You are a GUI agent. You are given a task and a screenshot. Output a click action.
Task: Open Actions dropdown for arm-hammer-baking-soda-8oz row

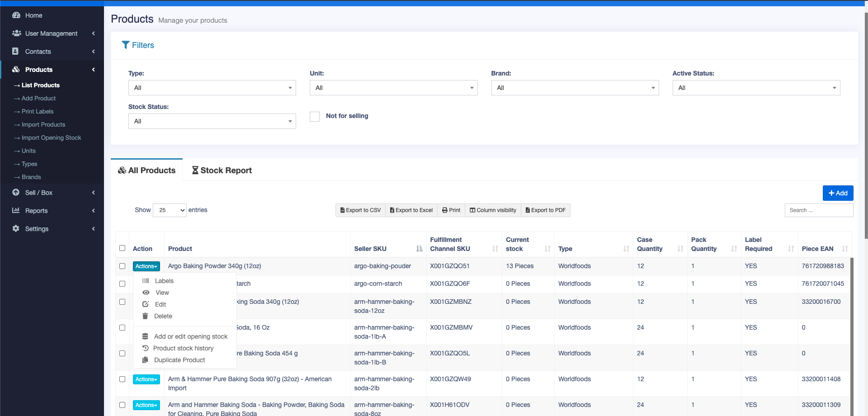[x=146, y=405]
